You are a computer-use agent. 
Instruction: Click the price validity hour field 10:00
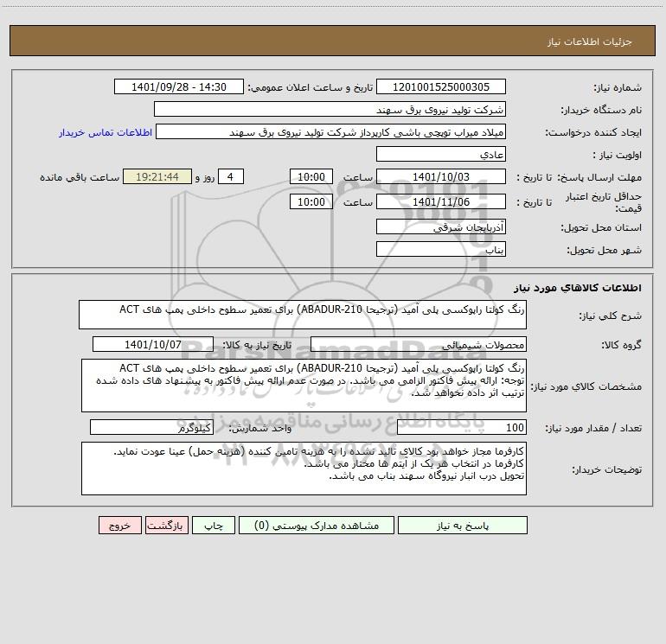tap(311, 201)
